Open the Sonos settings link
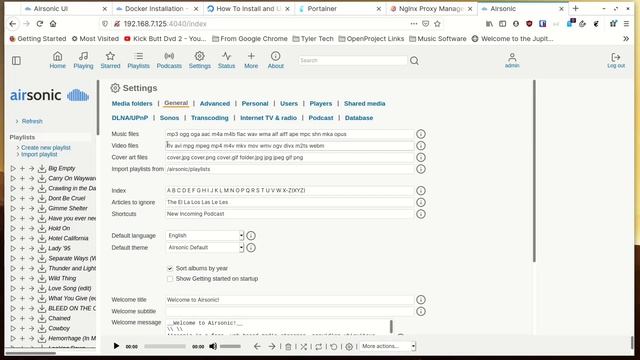 pyautogui.click(x=169, y=118)
